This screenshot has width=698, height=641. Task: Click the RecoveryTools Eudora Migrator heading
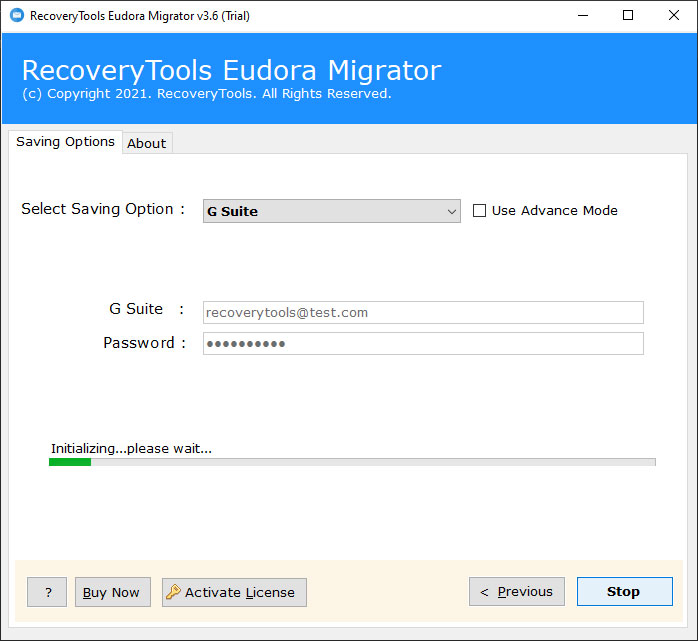point(231,70)
